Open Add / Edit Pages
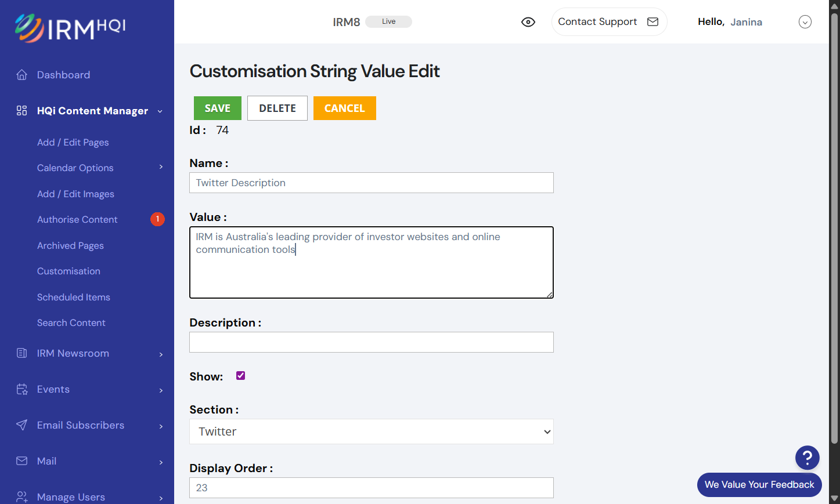This screenshot has height=504, width=840. [x=73, y=142]
